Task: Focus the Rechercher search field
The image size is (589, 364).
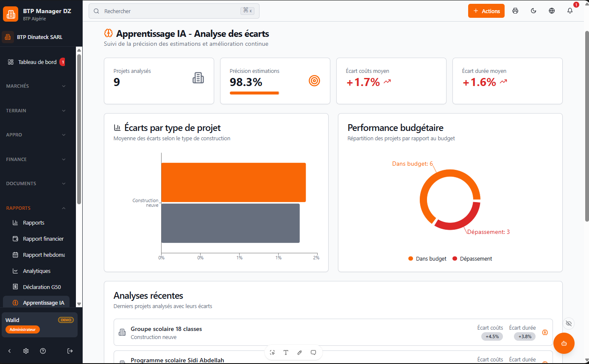Action: point(174,11)
